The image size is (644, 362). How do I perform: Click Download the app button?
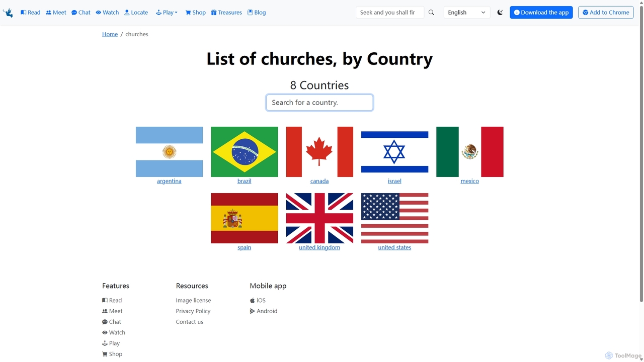pyautogui.click(x=541, y=13)
